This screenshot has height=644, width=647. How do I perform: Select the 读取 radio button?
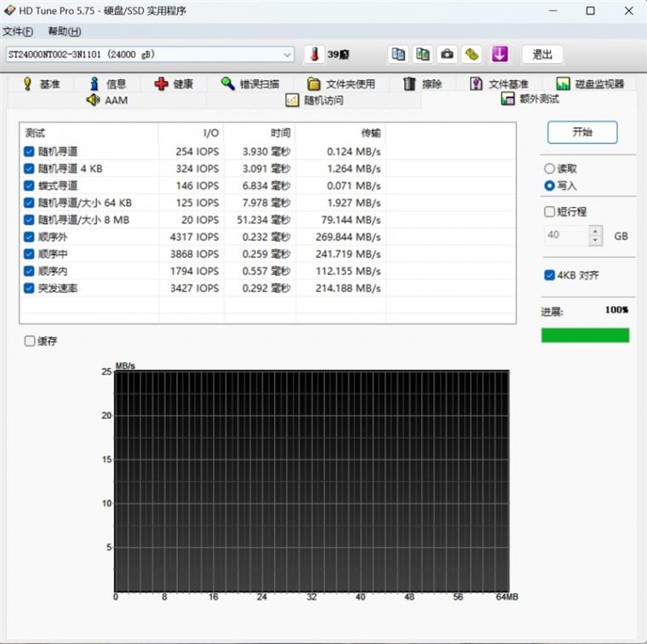click(x=549, y=169)
